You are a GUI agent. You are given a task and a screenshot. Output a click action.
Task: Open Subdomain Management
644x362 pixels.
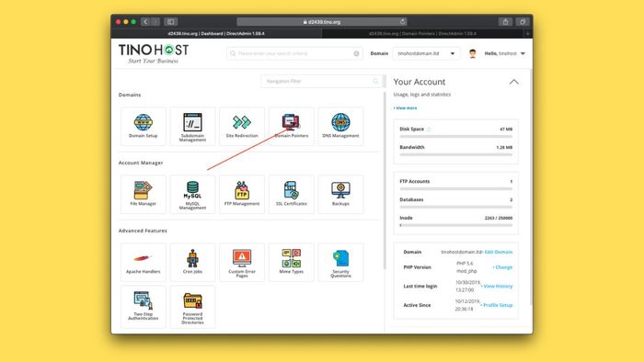(x=192, y=126)
